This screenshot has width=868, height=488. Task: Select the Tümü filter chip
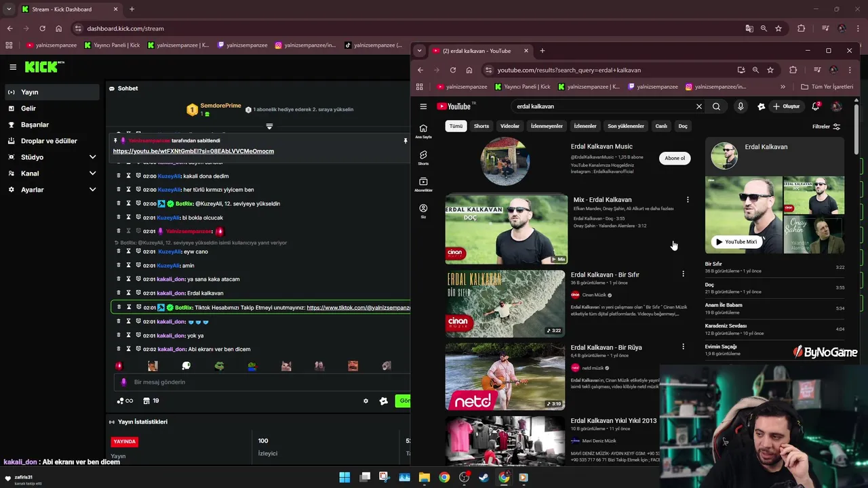(x=456, y=126)
